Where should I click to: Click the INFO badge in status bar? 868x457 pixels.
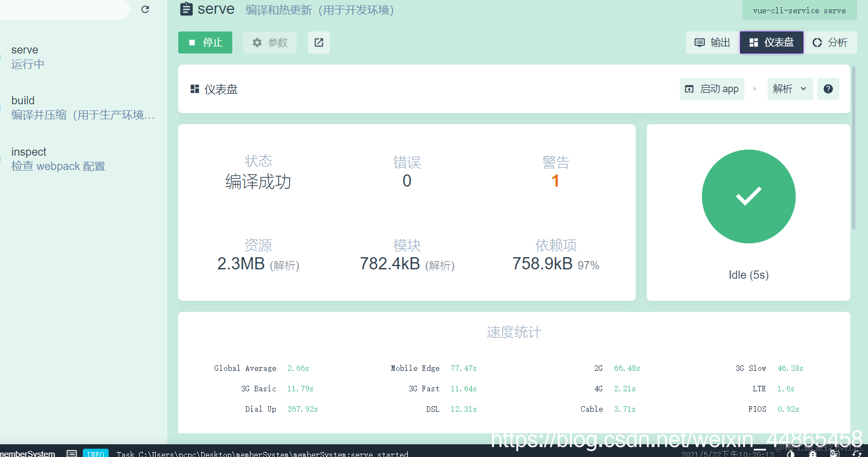click(95, 453)
